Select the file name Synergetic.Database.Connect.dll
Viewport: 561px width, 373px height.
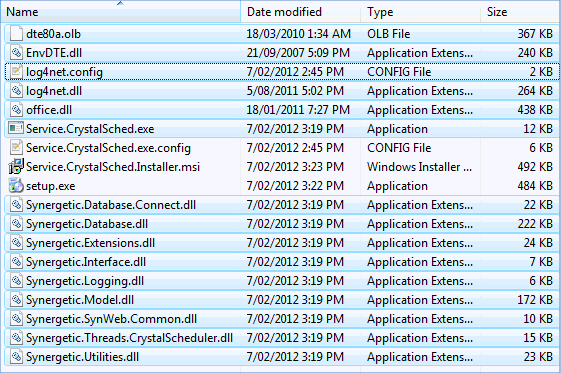click(111, 205)
